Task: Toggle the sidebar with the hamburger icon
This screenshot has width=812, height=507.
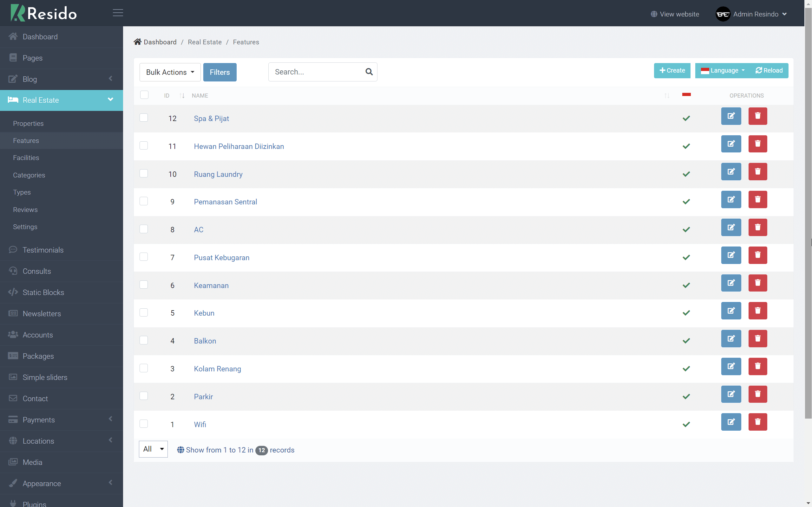Action: (x=118, y=13)
